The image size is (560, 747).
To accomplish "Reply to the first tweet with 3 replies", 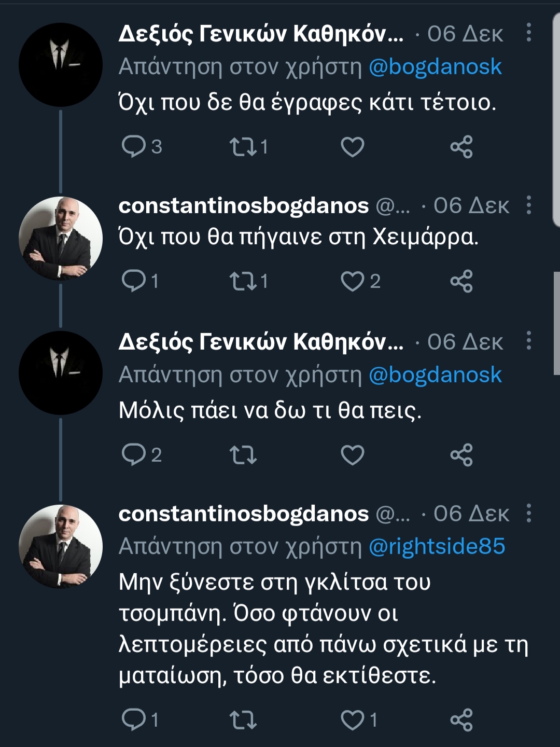I will coord(134,146).
